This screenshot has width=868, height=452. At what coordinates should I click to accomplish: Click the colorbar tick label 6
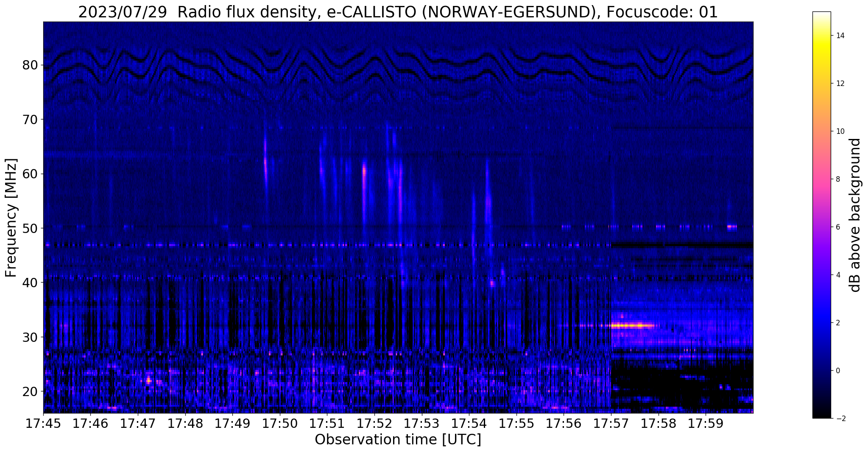837,227
